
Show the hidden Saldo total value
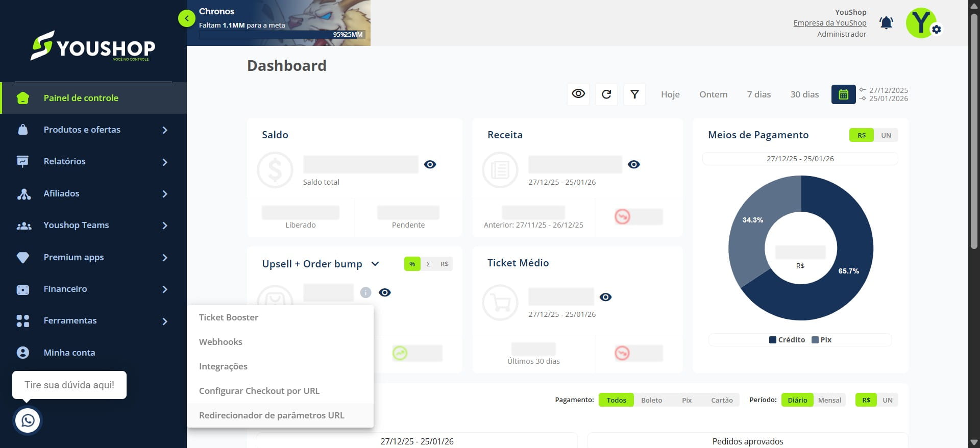pyautogui.click(x=430, y=164)
